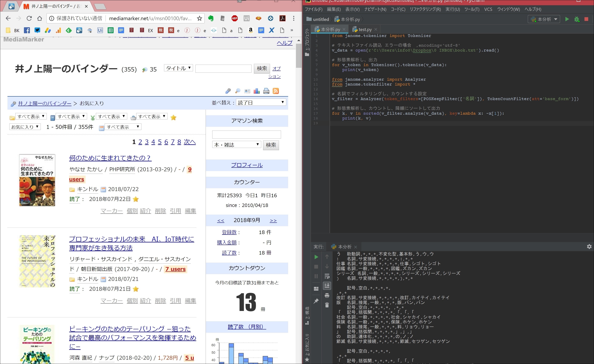Toggle favorites star filter in filter row
This screenshot has width=594, height=364.
pyautogui.click(x=173, y=117)
